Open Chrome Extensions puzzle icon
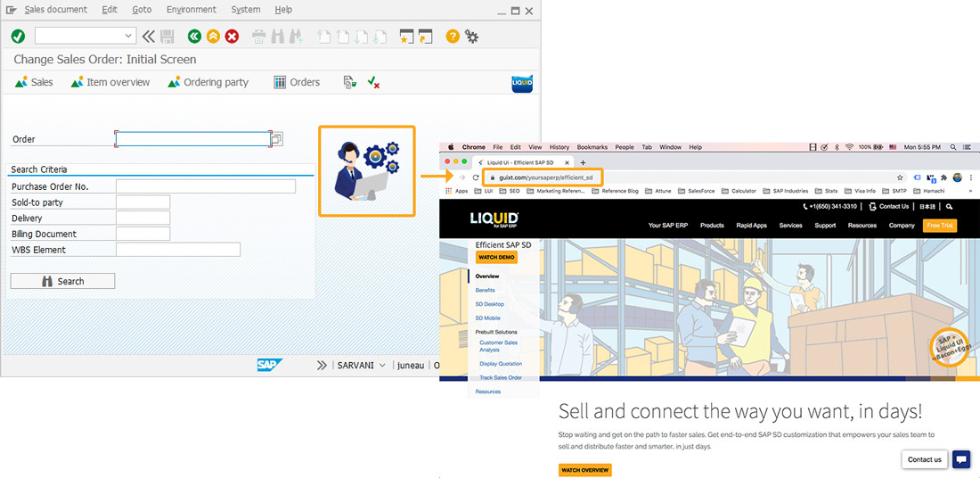This screenshot has height=478, width=980. 944,177
